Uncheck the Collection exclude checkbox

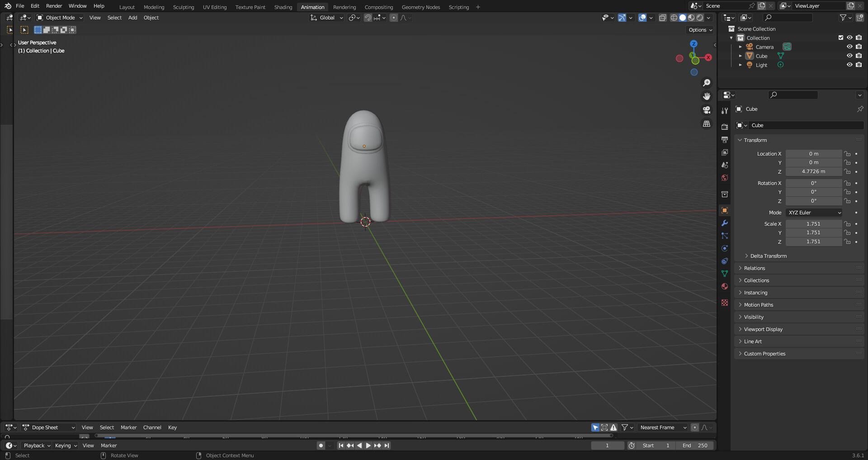(x=841, y=38)
